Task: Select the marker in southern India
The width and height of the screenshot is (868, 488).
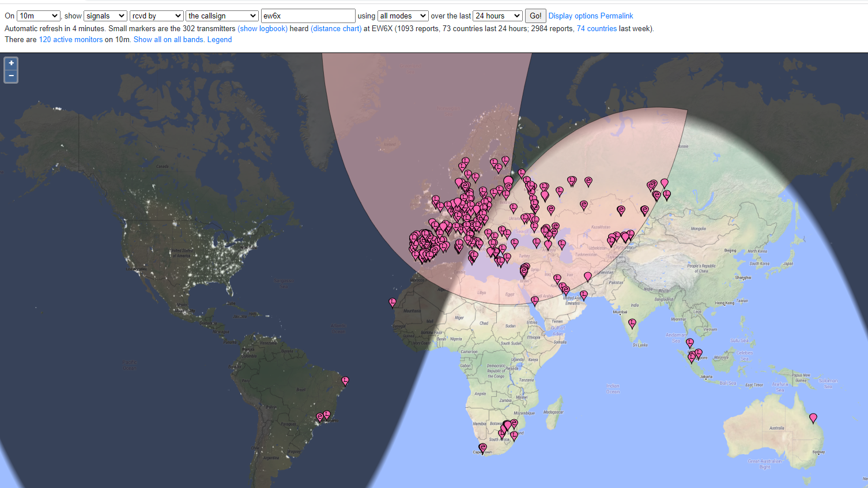Action: point(632,323)
